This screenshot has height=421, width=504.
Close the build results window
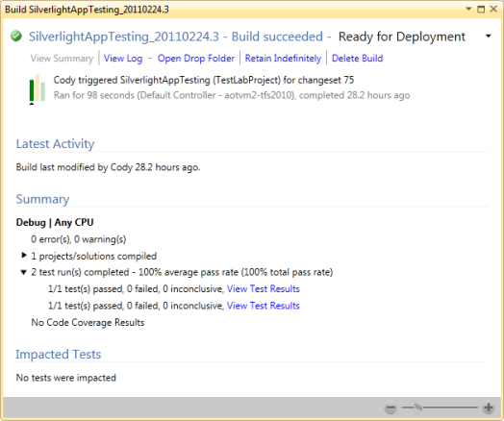493,9
